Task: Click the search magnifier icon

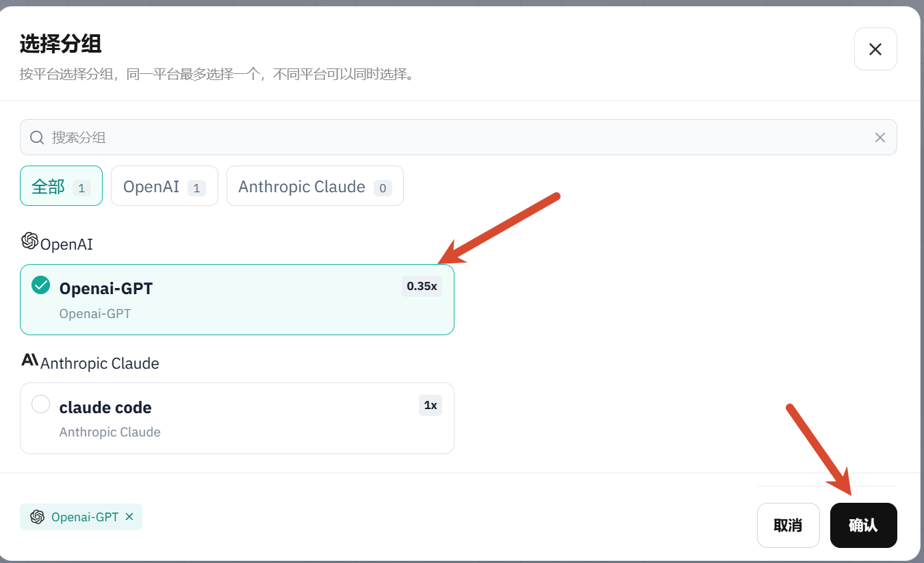Action: click(37, 138)
